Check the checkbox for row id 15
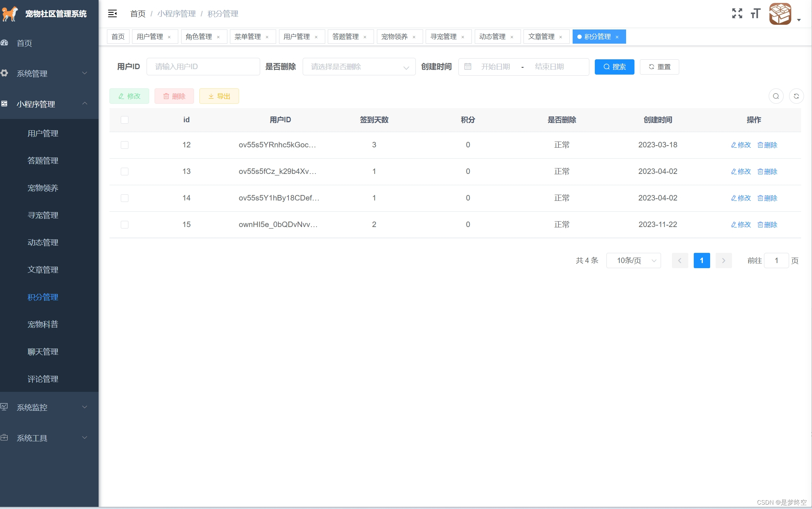This screenshot has width=812, height=509. [x=124, y=224]
